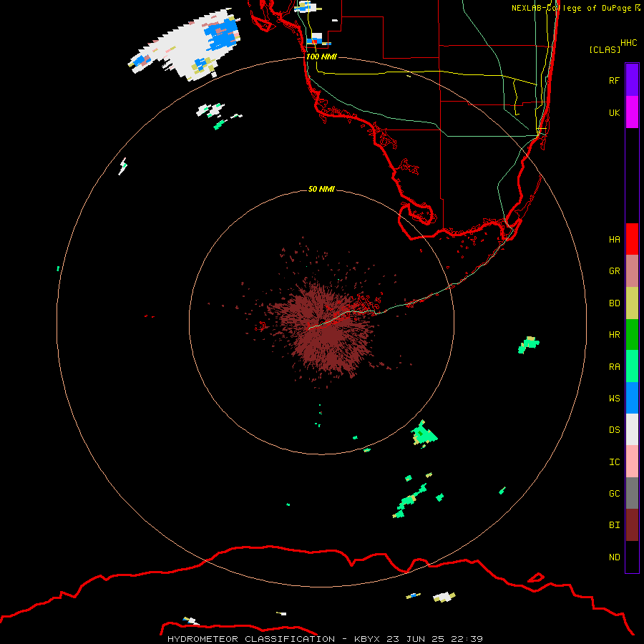Click the RA legend label
Screen dimensions: 644x644
(614, 367)
